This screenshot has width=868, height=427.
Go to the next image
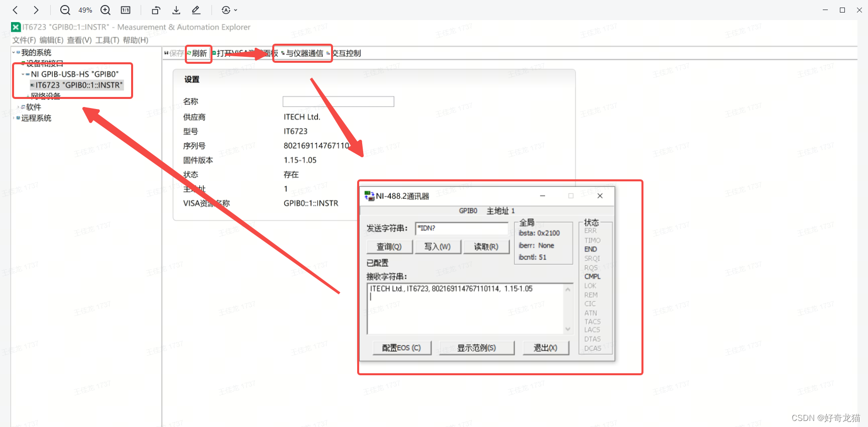pyautogui.click(x=36, y=10)
